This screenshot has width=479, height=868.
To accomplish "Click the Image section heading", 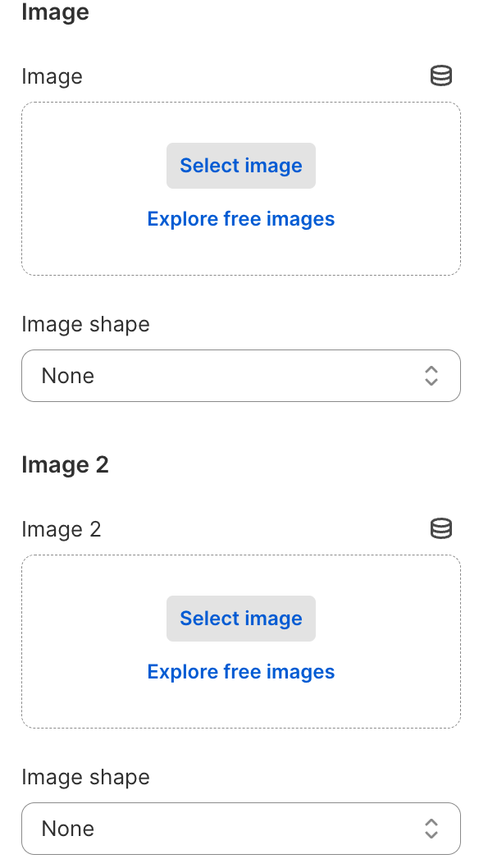I will tap(55, 12).
